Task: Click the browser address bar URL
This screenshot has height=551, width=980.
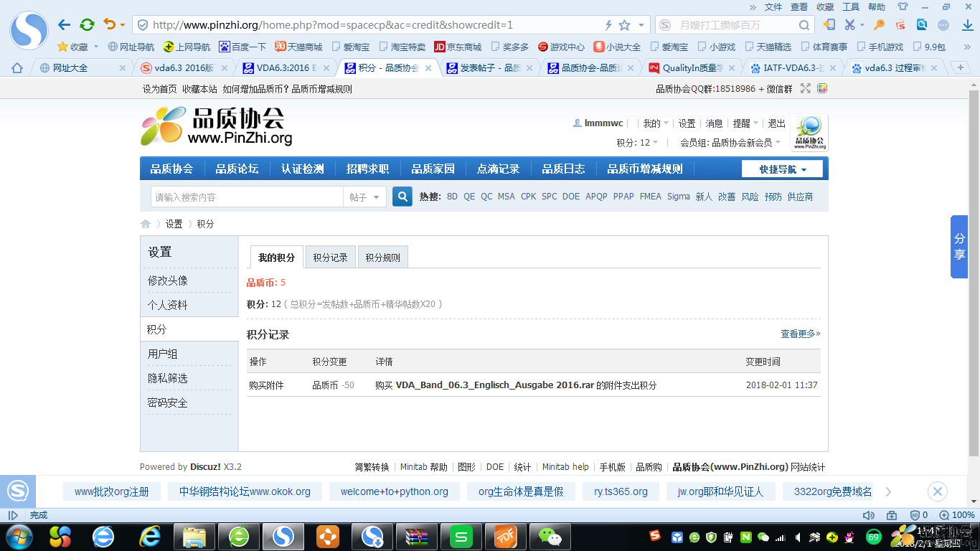Action: tap(333, 25)
